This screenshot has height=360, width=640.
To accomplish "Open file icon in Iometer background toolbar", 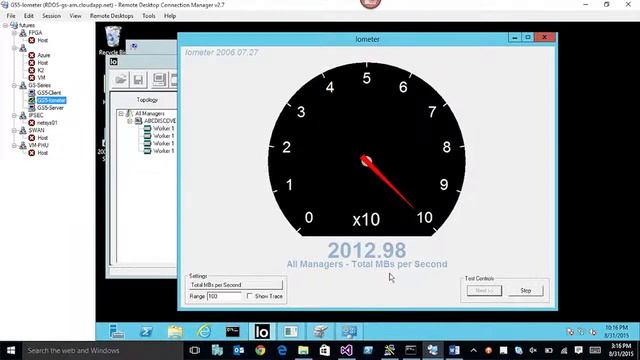I will tap(121, 80).
